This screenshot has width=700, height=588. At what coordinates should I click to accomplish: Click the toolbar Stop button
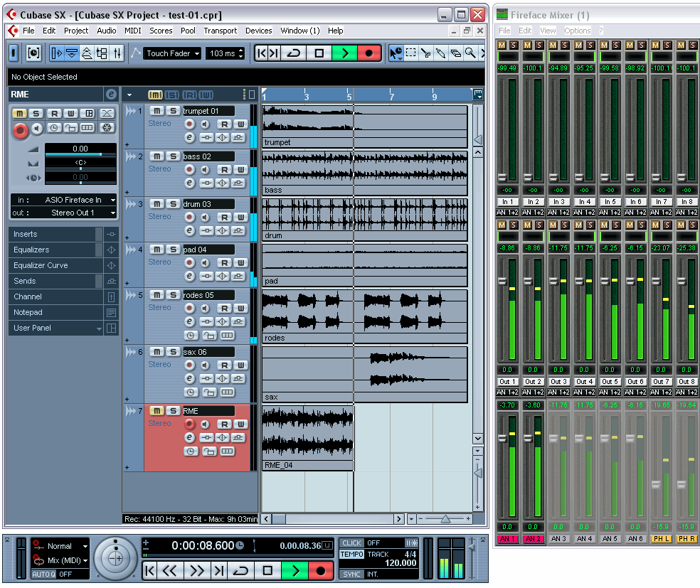point(319,53)
